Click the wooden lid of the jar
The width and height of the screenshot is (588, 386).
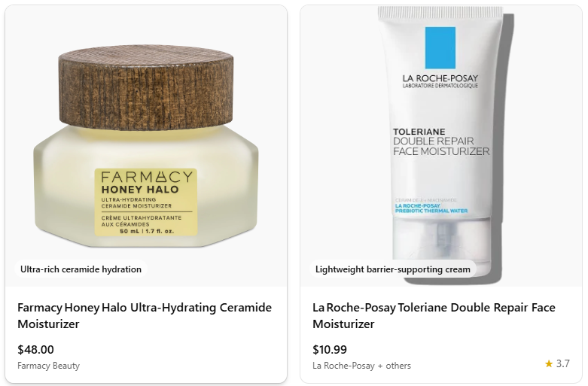pos(146,88)
